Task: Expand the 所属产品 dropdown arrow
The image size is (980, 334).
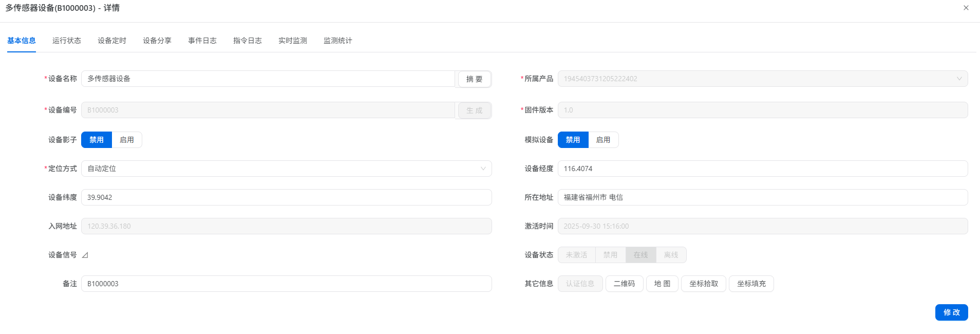Action: click(x=959, y=79)
